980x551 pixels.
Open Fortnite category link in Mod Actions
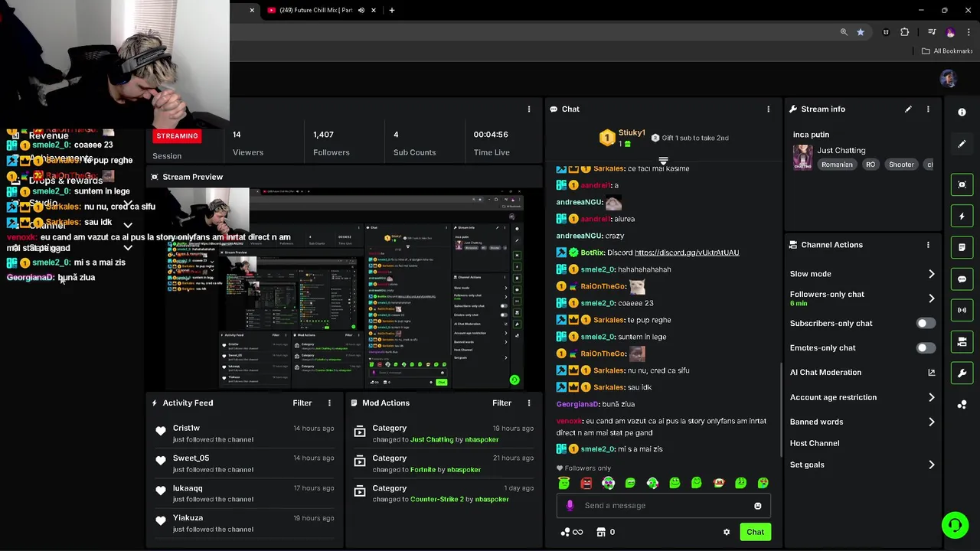click(423, 469)
